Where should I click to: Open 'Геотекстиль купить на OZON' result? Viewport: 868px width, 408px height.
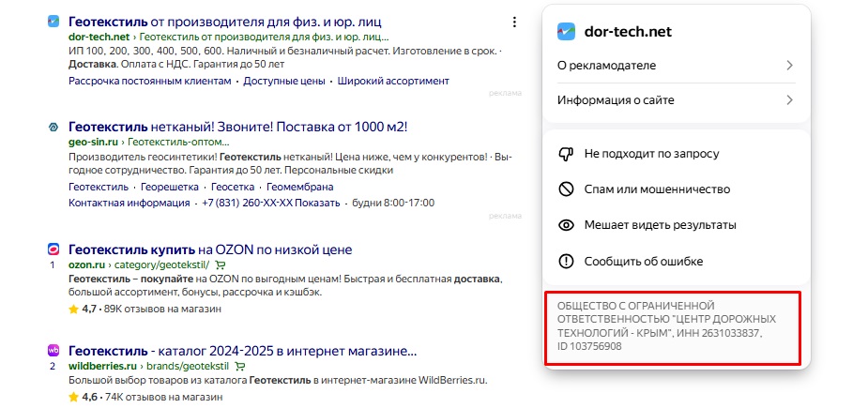click(210, 249)
